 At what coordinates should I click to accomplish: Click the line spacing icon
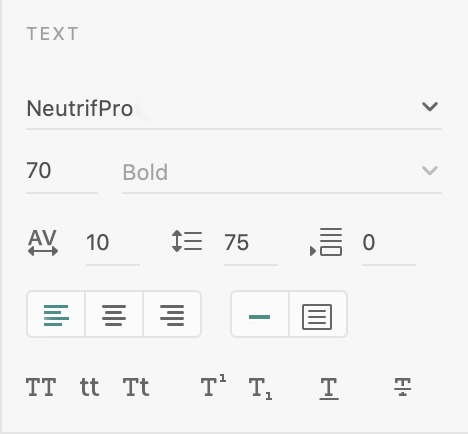187,241
